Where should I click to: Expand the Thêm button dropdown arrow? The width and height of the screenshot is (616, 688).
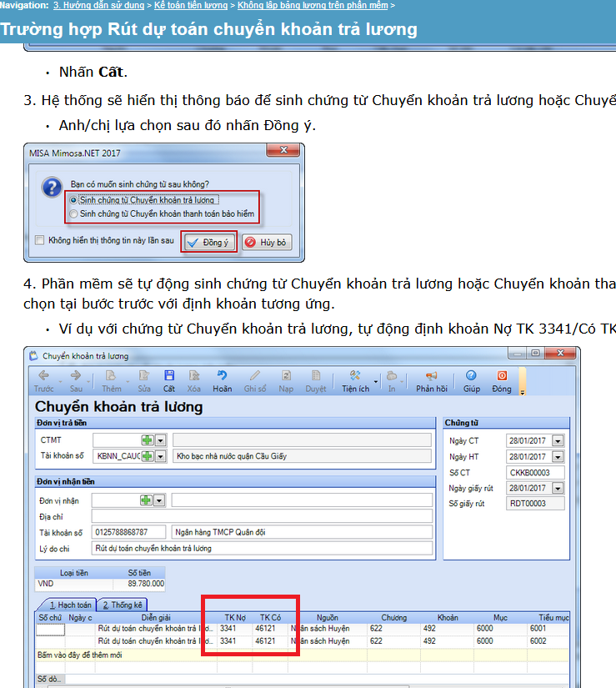tap(128, 382)
